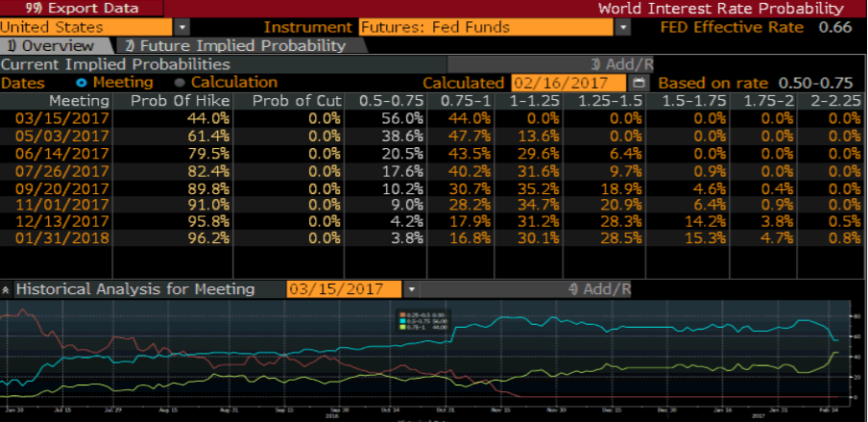Viewport: 868px width, 422px height.
Task: Click the 56.0% cell in the 03/15/2017 row
Action: (x=402, y=118)
